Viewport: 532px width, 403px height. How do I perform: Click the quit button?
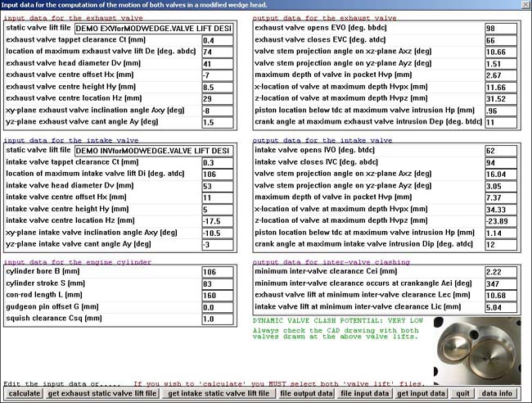click(x=462, y=393)
